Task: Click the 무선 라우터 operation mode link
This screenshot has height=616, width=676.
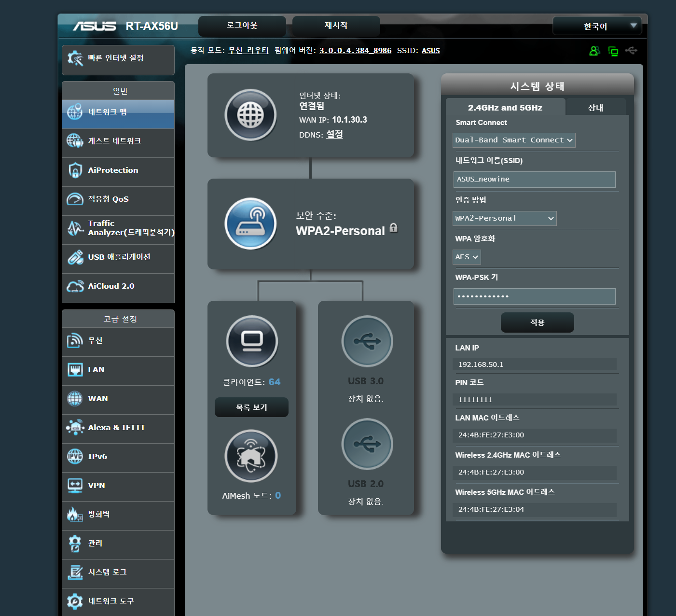Action: pos(248,50)
